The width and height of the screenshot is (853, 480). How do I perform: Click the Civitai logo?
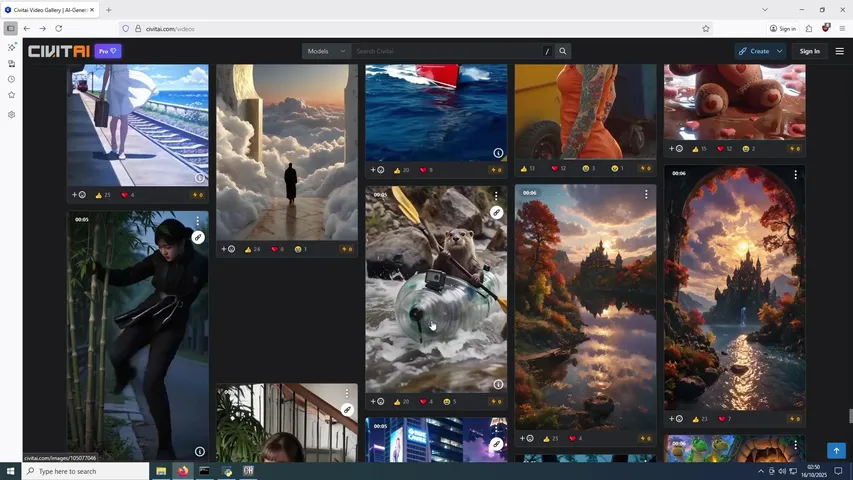click(x=59, y=51)
